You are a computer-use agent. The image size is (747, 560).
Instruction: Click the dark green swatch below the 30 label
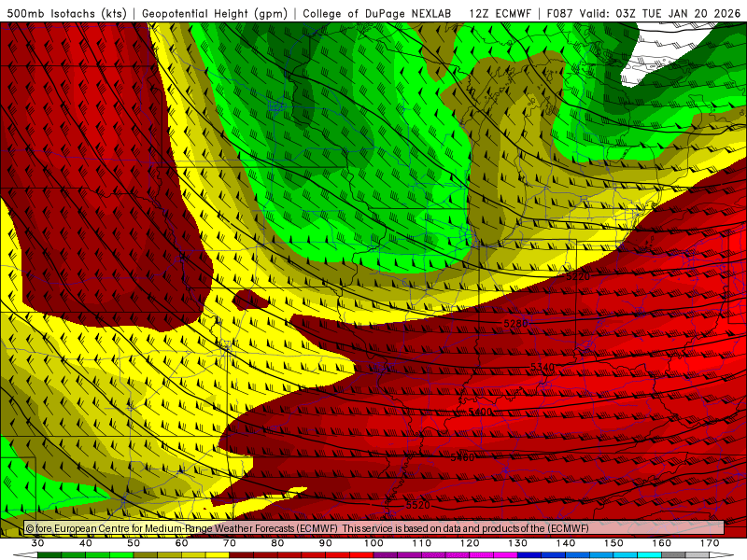49,555
